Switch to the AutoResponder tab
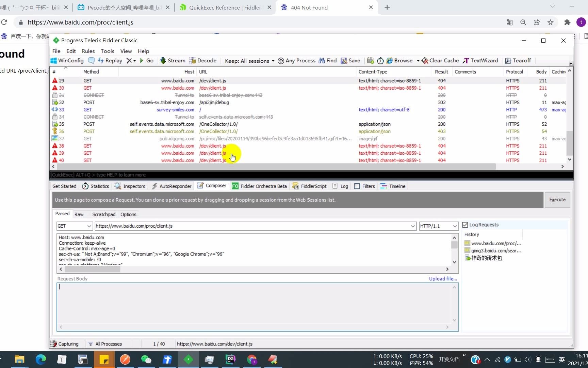Viewport: 588px width, 368px height. point(171,186)
